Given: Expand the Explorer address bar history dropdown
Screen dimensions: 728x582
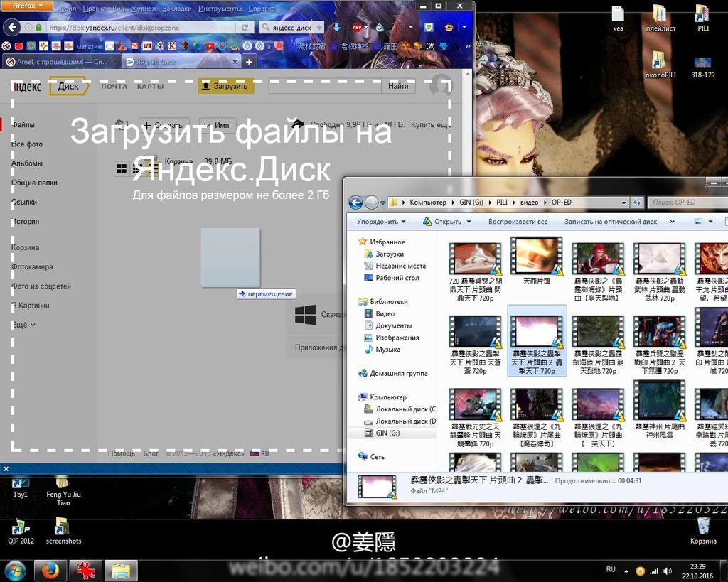Looking at the screenshot, I should [624, 203].
